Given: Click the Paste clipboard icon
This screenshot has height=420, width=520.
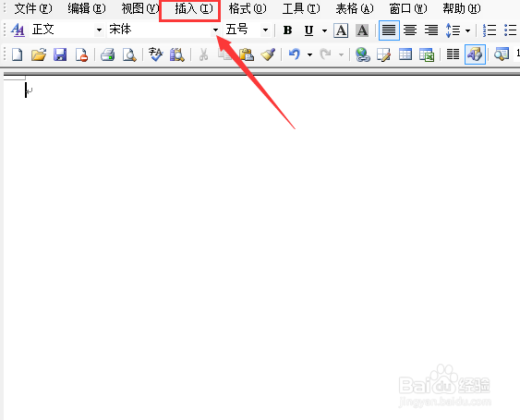Looking at the screenshot, I should pyautogui.click(x=247, y=54).
